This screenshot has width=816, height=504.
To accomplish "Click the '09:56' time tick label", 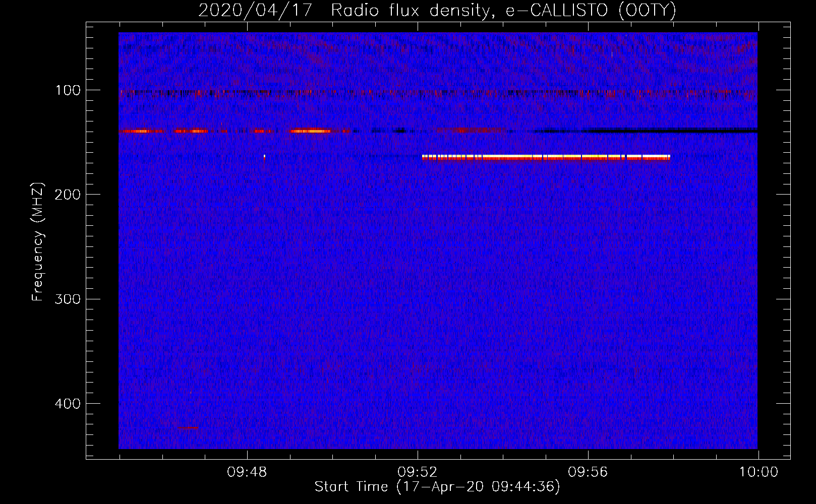I will point(588,472).
